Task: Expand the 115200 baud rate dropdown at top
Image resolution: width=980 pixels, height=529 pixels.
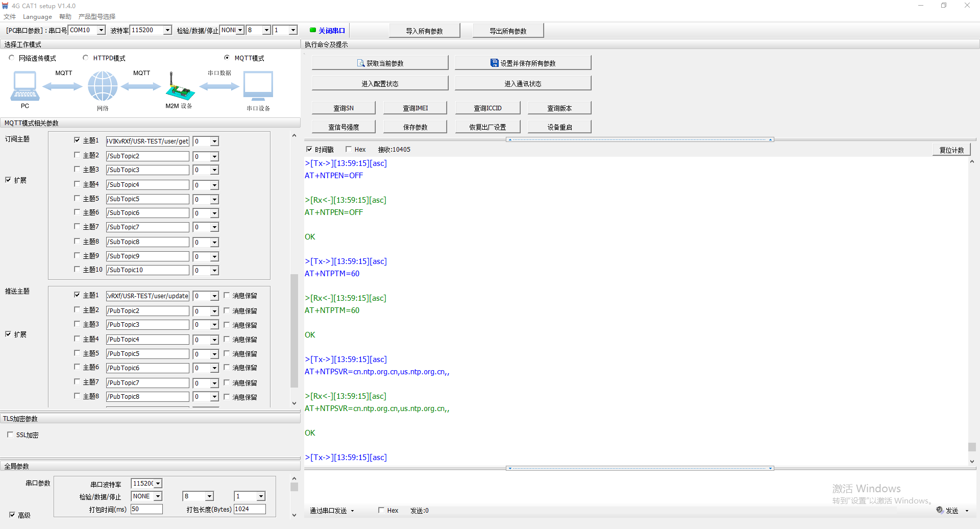Action: tap(167, 30)
